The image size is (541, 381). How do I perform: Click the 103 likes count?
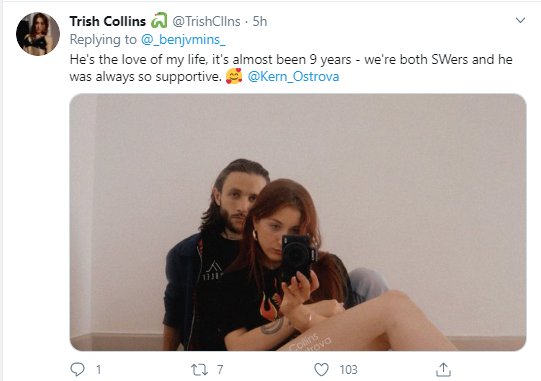pyautogui.click(x=348, y=370)
